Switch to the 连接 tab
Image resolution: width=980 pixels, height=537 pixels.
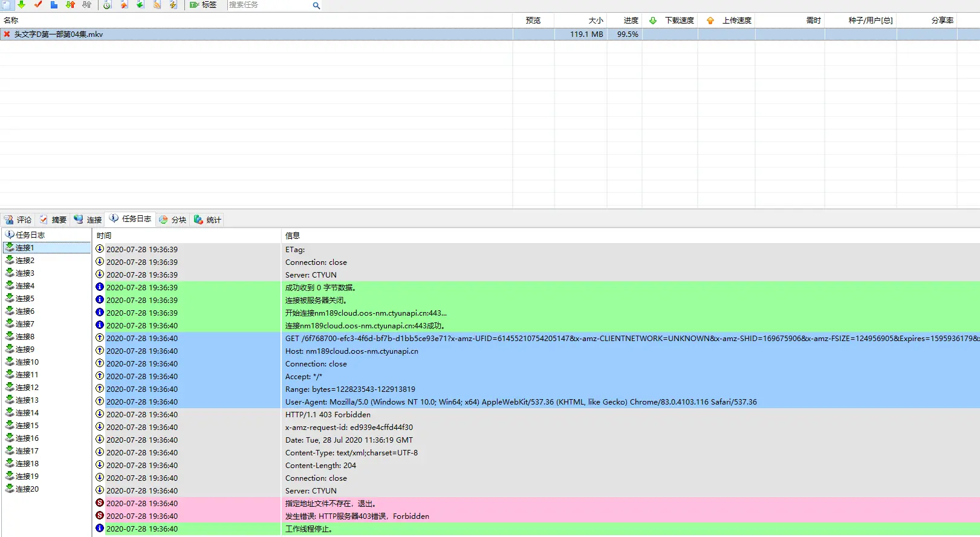(88, 220)
